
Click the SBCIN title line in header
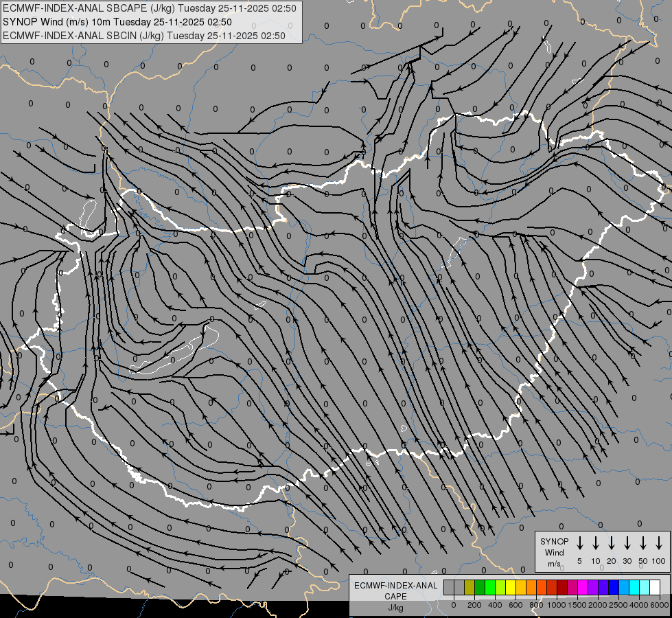click(x=144, y=36)
